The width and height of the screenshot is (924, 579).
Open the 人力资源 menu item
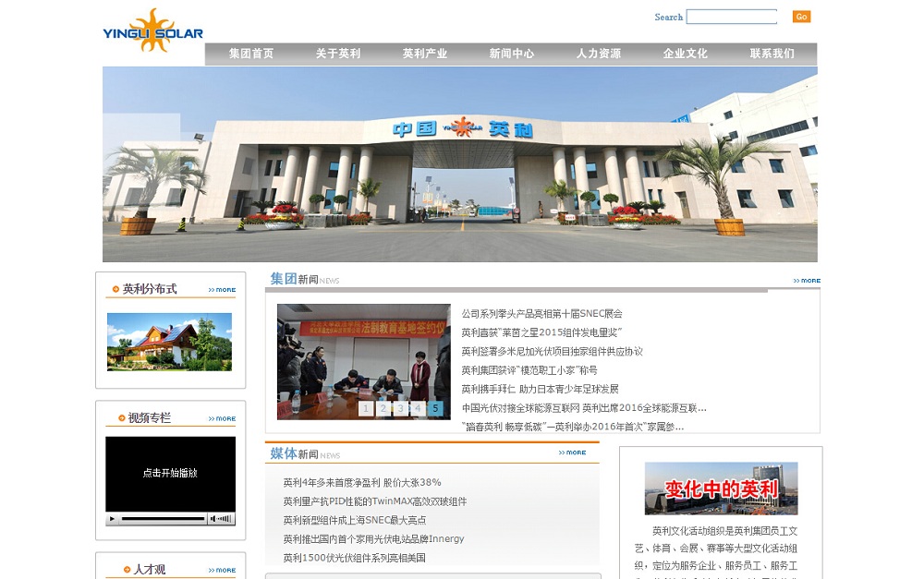[599, 54]
